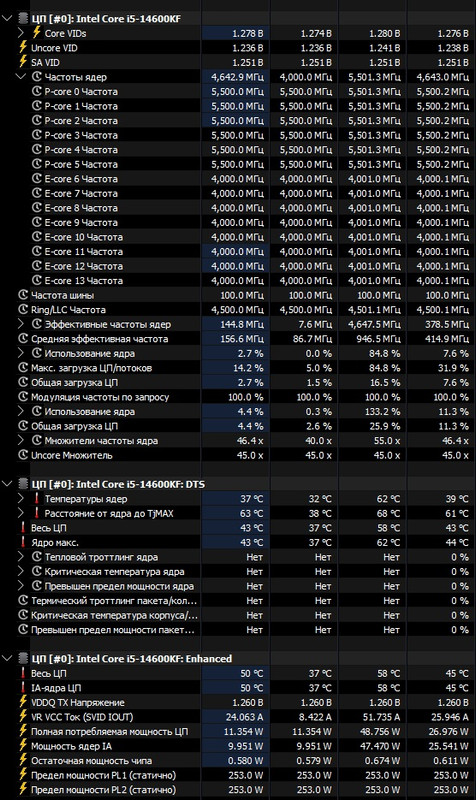Select the Критическая температура корпуса row label
The width and height of the screenshot is (476, 800).
114,615
